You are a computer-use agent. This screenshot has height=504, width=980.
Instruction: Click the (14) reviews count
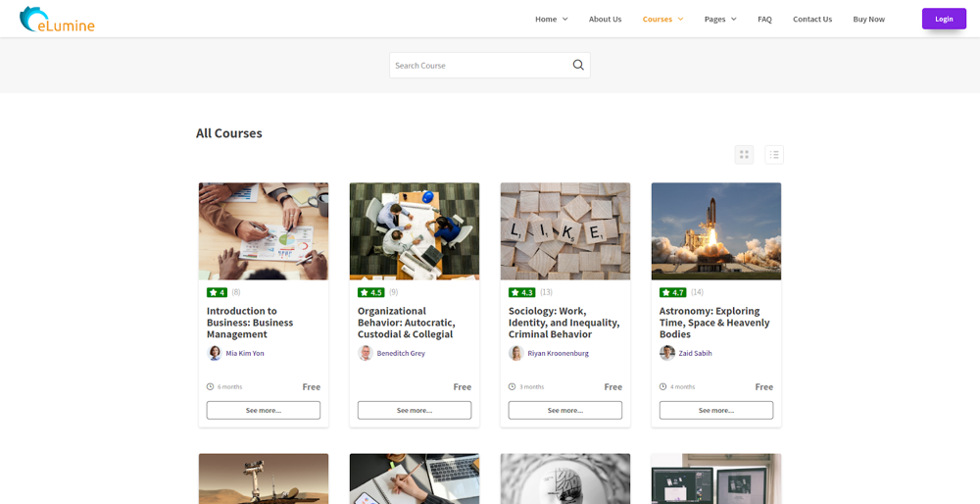(698, 292)
